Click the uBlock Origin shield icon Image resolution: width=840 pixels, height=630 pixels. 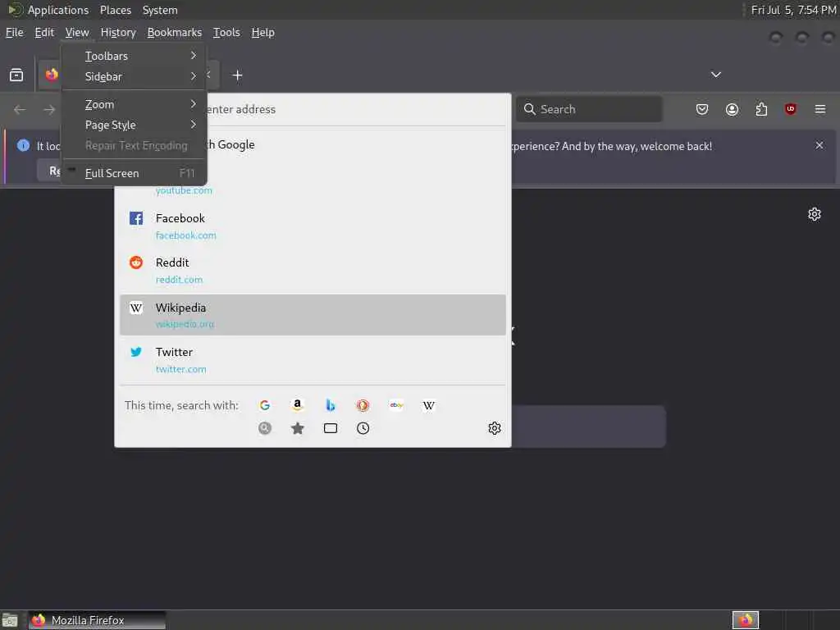(790, 109)
